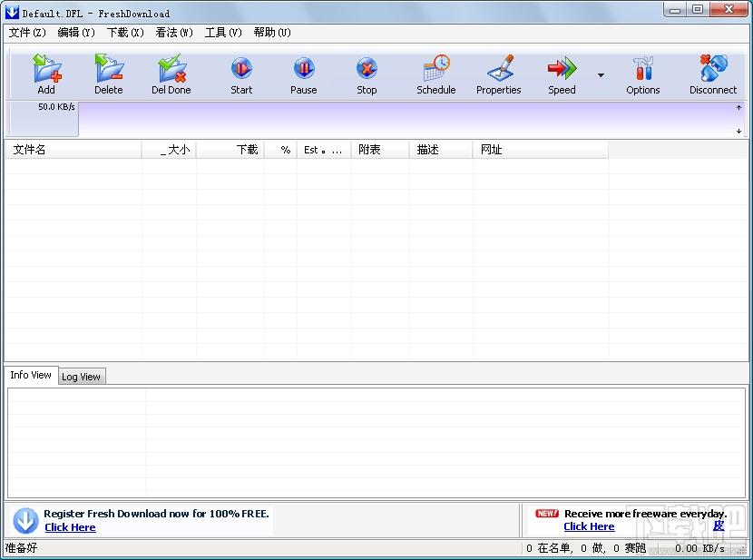Click the Add download toolbar icon
This screenshot has width=753, height=560.
click(x=46, y=74)
